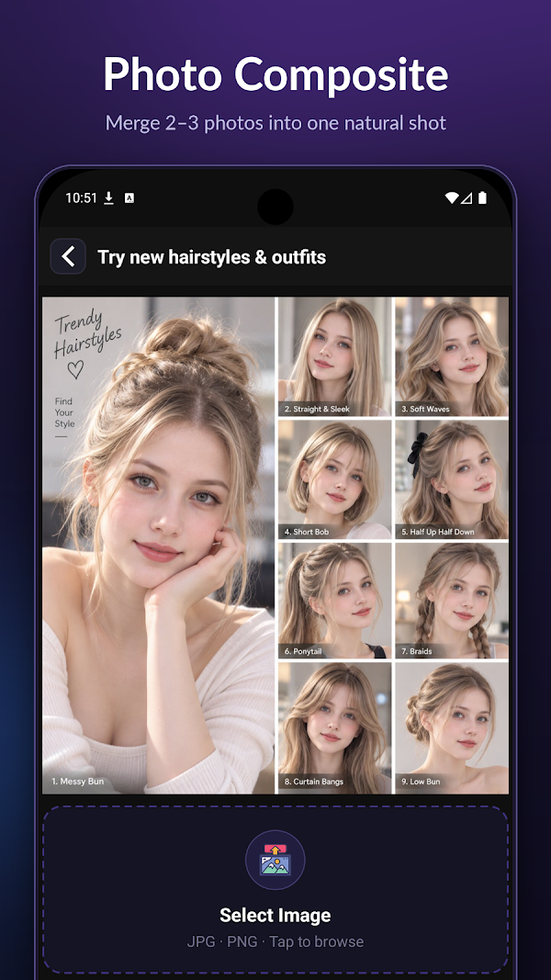Select the Straight & Sleek hairstyle thumbnail

(x=335, y=356)
